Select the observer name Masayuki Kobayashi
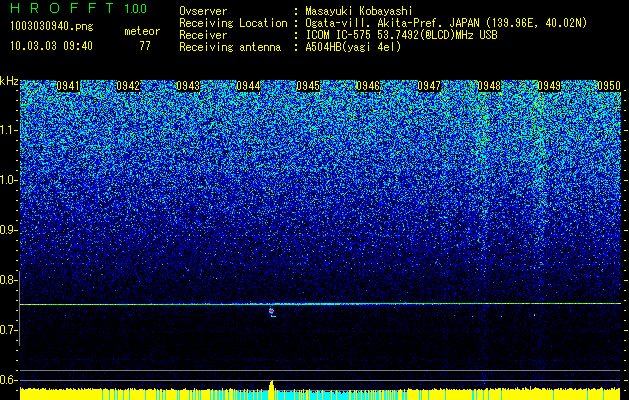This screenshot has width=629, height=400. point(359,11)
